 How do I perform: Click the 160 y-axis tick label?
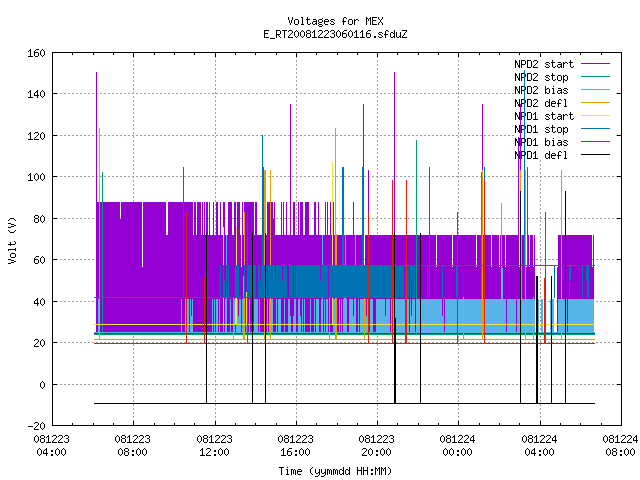pyautogui.click(x=36, y=53)
